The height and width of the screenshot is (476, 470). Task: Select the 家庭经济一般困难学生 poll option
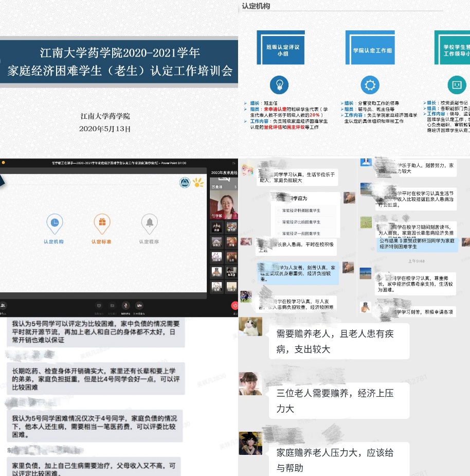(301, 234)
